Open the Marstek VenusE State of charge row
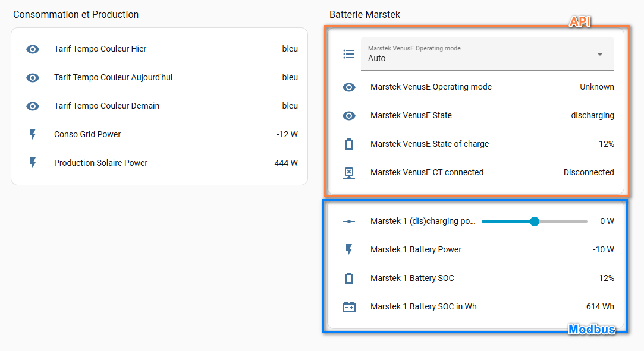Image resolution: width=644 pixels, height=351 pixels. pos(429,144)
